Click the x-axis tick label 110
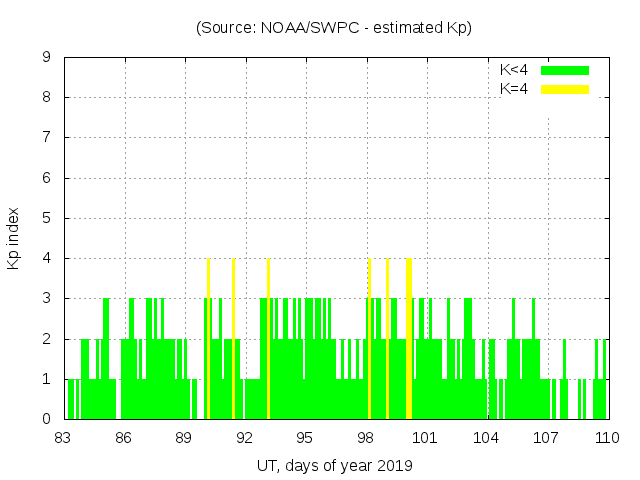This screenshot has height=480, width=640. click(607, 438)
